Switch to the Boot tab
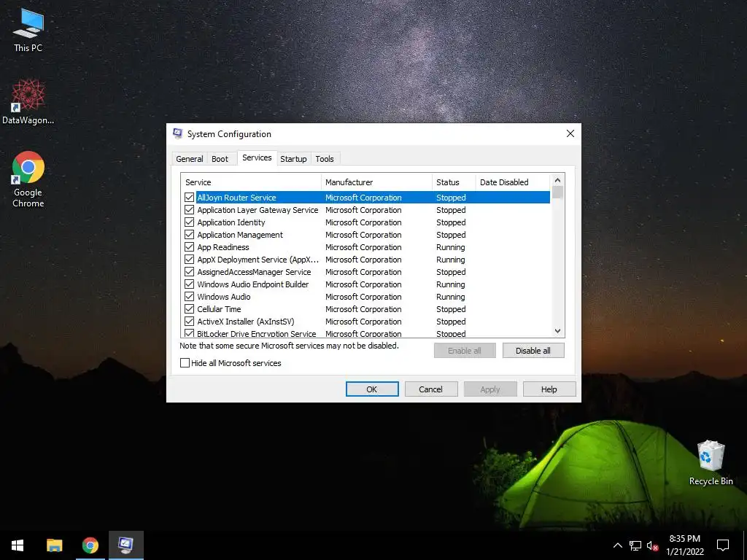 (x=220, y=159)
